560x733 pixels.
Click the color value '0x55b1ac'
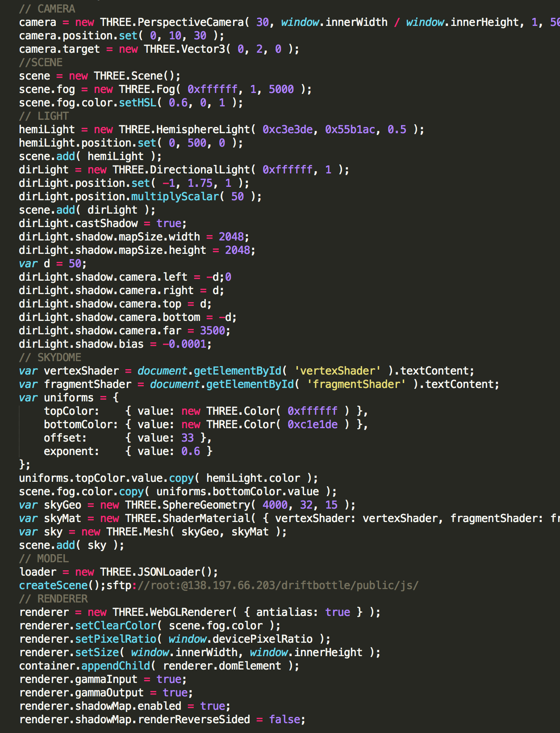350,129
